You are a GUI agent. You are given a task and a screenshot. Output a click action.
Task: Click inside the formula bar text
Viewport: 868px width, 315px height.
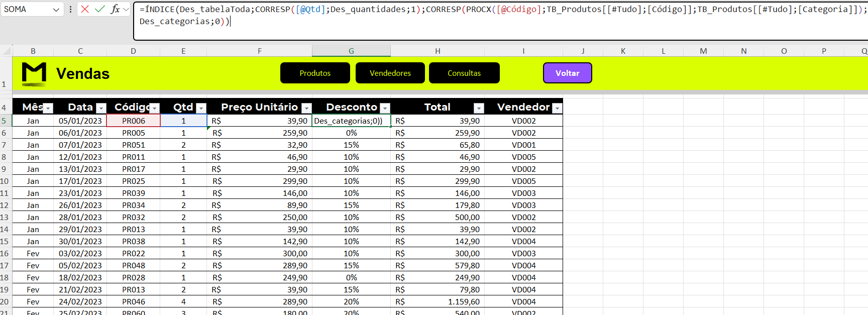tap(500, 21)
